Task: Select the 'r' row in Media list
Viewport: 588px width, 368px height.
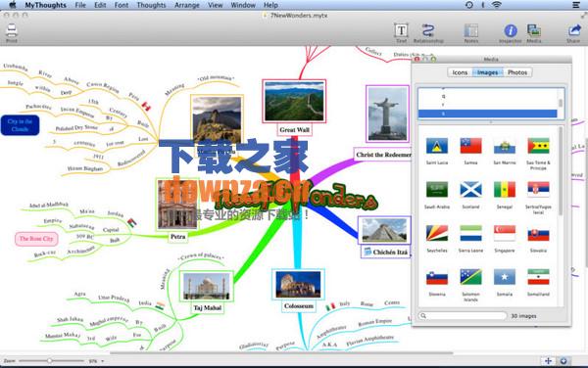Action: [x=487, y=105]
